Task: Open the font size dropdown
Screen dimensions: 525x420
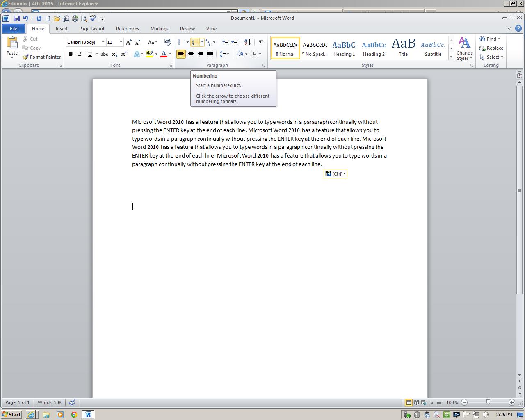Action: tap(121, 42)
